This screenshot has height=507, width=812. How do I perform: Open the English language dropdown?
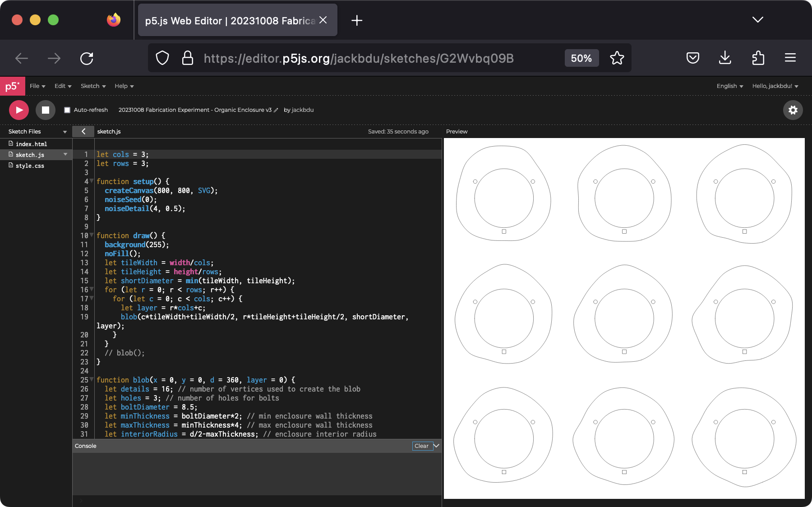tap(729, 86)
